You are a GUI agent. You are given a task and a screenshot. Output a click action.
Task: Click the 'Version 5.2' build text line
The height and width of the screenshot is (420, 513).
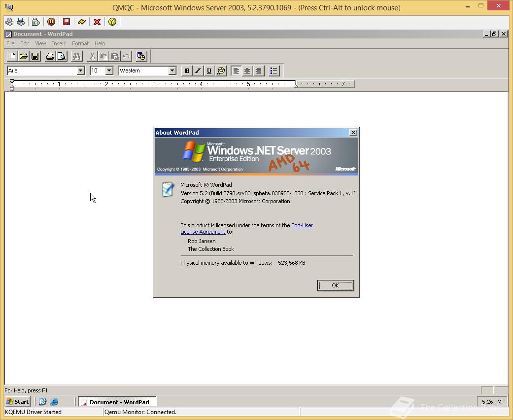click(x=268, y=193)
